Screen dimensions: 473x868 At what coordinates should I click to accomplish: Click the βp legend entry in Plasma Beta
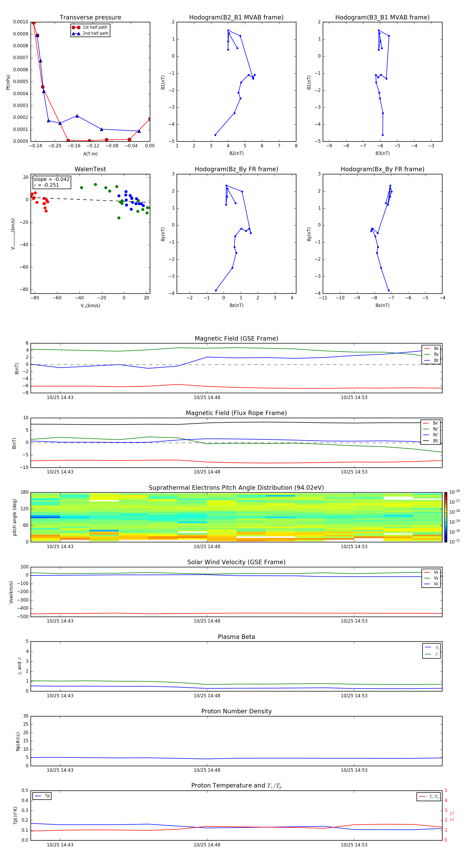click(x=431, y=647)
